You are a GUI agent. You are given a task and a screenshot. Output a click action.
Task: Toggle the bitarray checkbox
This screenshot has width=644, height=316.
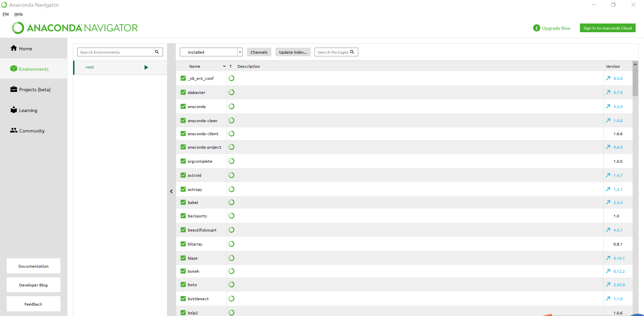pos(183,244)
